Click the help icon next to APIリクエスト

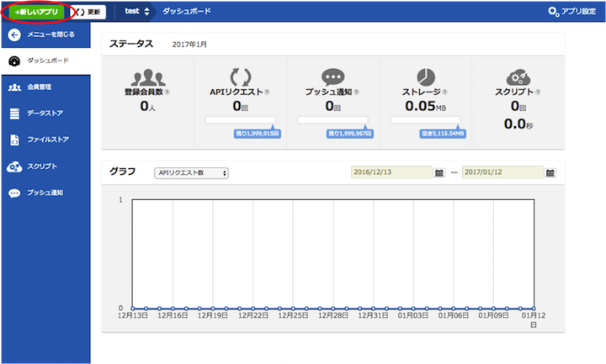tap(267, 92)
